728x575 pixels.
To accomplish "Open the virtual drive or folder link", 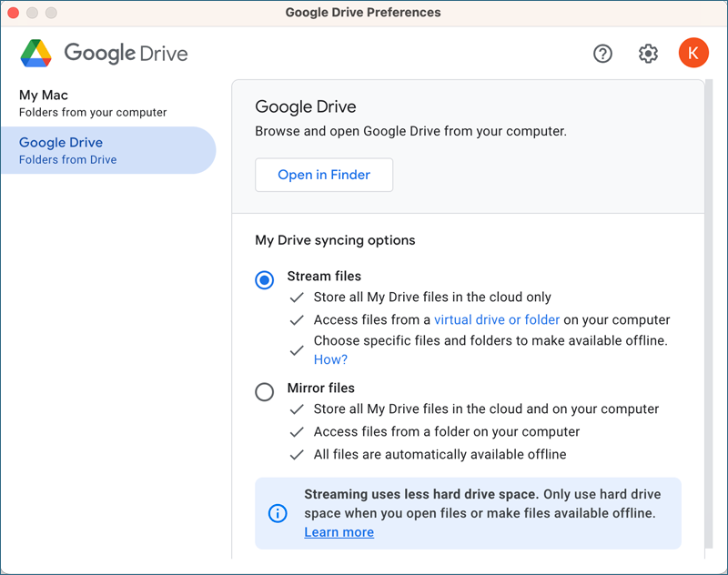I will (x=497, y=319).
